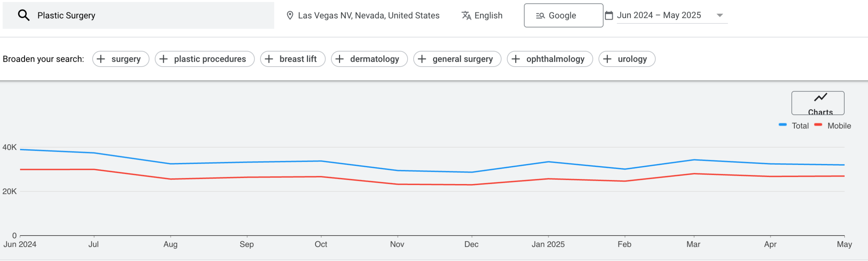Screen dimensions: 868x261
Task: Click plus icon beside surgery
Action: point(101,59)
